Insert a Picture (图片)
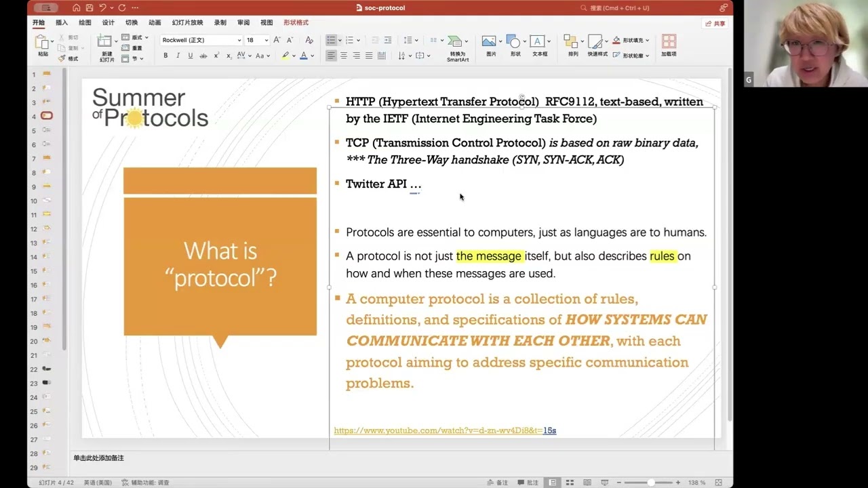Viewport: 868px width, 488px height. pyautogui.click(x=490, y=45)
